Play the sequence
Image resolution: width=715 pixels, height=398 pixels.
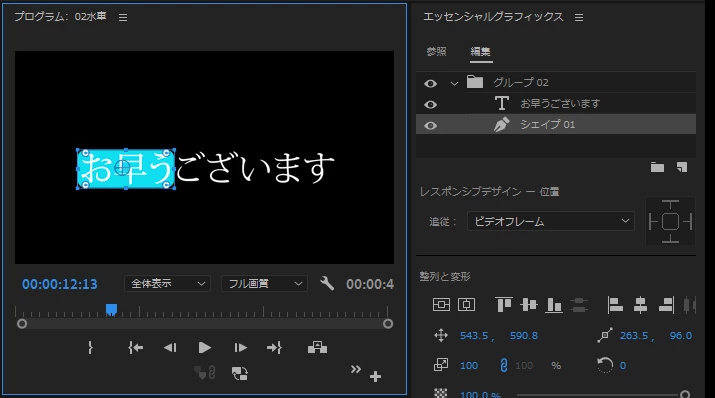coord(205,348)
